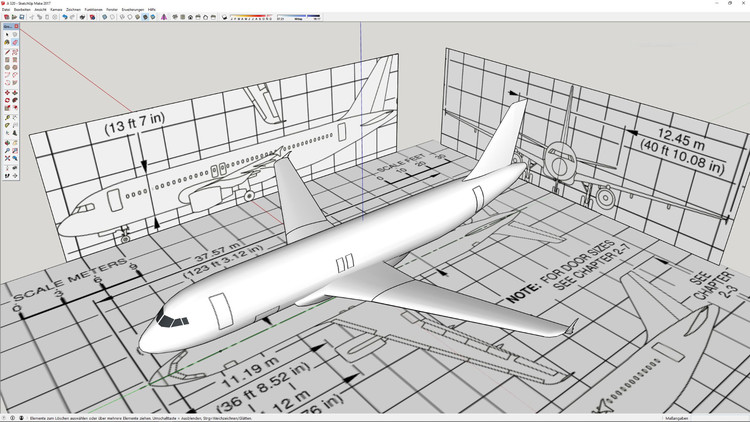The image size is (750, 422).
Task: Choose the Make Component tool
Action: coord(15,34)
